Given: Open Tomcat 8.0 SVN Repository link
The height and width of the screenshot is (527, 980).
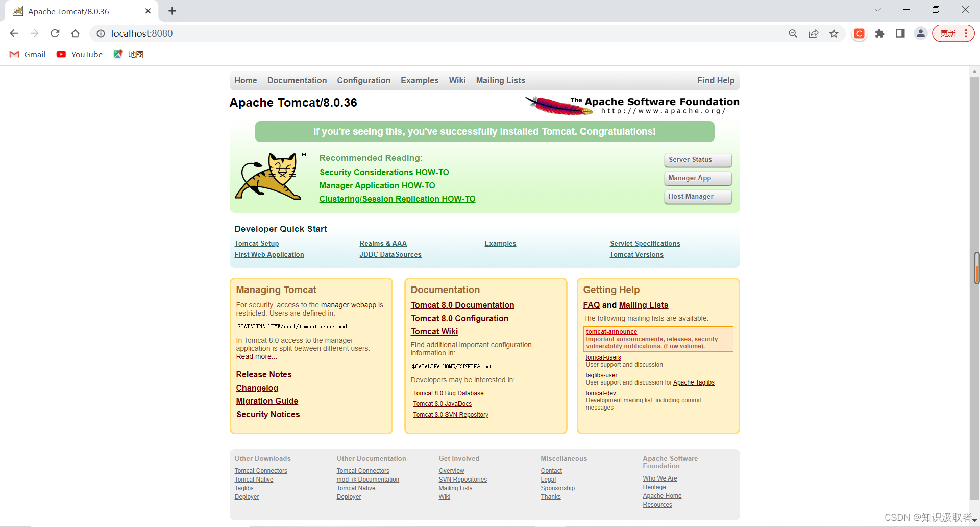Looking at the screenshot, I should [451, 415].
